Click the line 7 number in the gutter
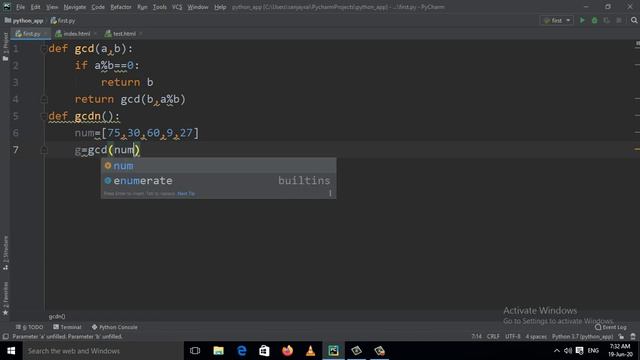Screen dimensions: 640x360 (16, 150)
